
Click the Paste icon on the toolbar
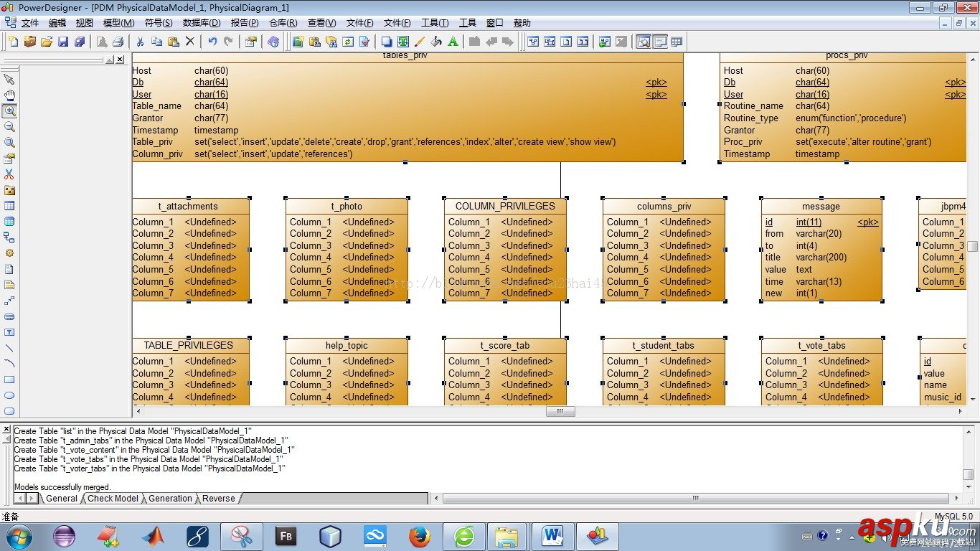tap(174, 41)
